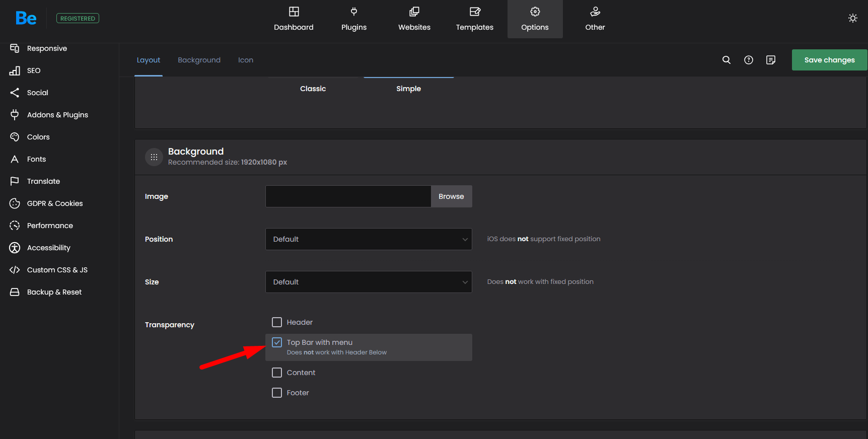Toggle light mode with the sun icon
The width and height of the screenshot is (868, 439).
pos(853,18)
